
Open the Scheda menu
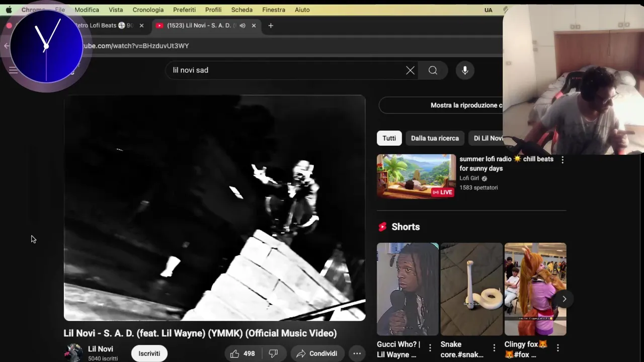[242, 10]
